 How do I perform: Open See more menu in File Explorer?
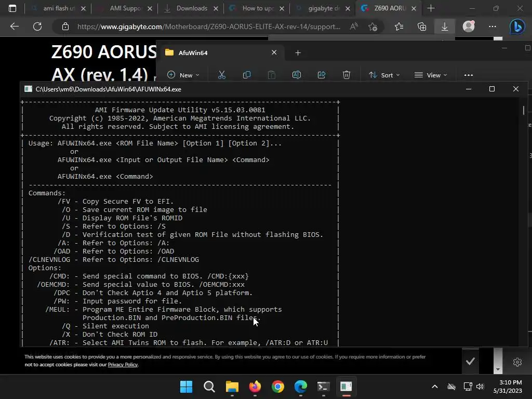468,75
